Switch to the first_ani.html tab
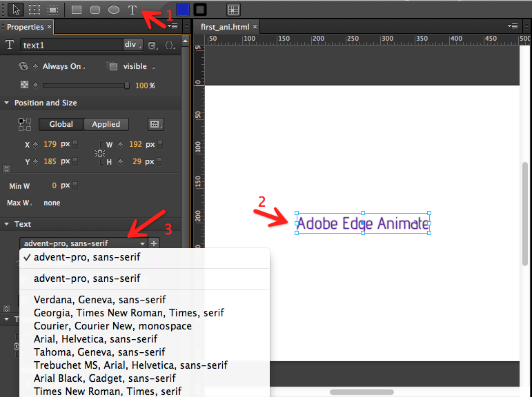Viewport: 532px width, 397px height. coord(225,27)
